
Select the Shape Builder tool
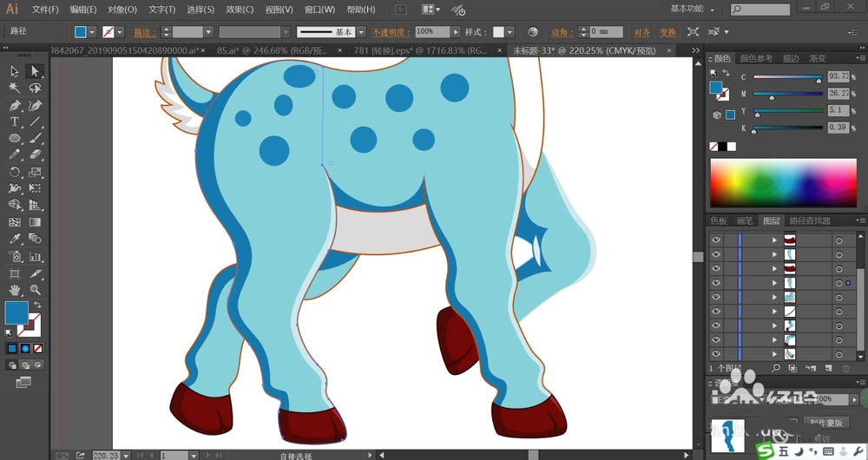coord(15,205)
